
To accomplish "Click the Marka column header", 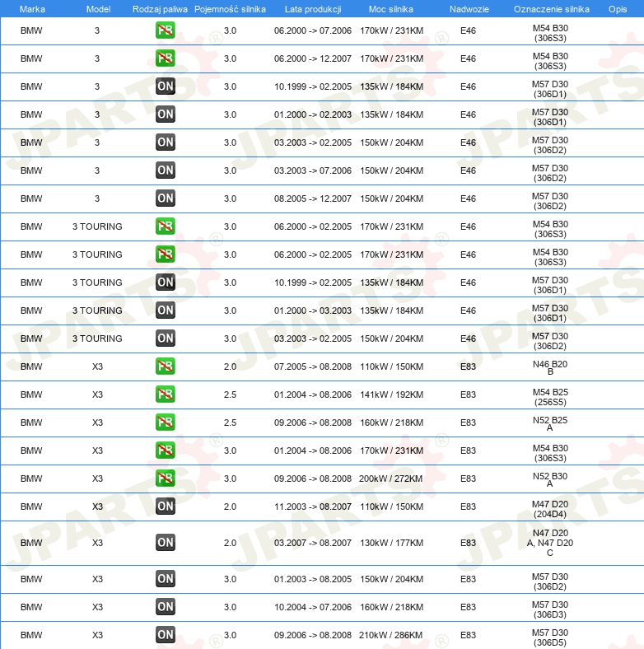I will [31, 9].
